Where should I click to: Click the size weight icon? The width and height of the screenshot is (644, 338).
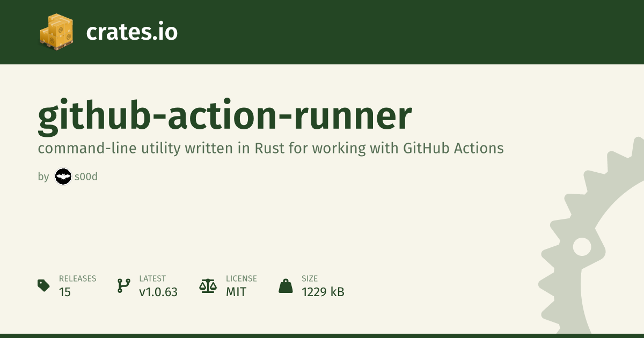(286, 285)
